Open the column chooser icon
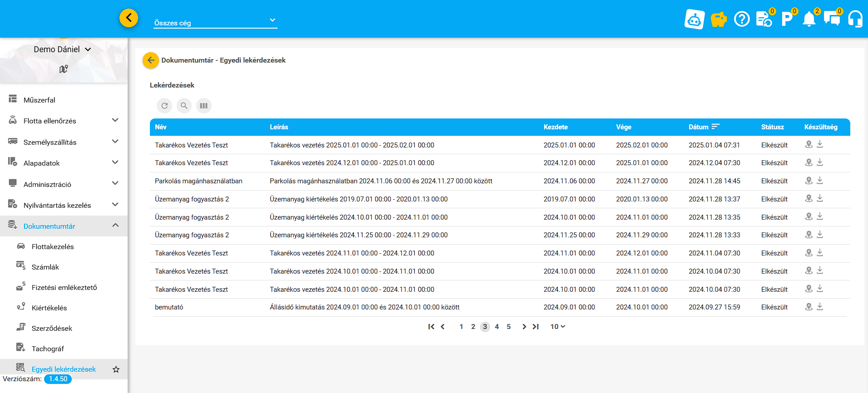 point(204,106)
